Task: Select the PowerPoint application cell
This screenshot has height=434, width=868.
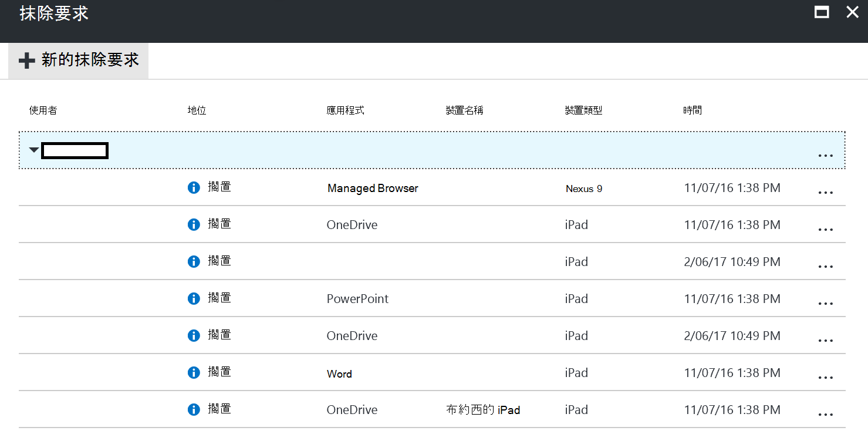Action: 357,299
